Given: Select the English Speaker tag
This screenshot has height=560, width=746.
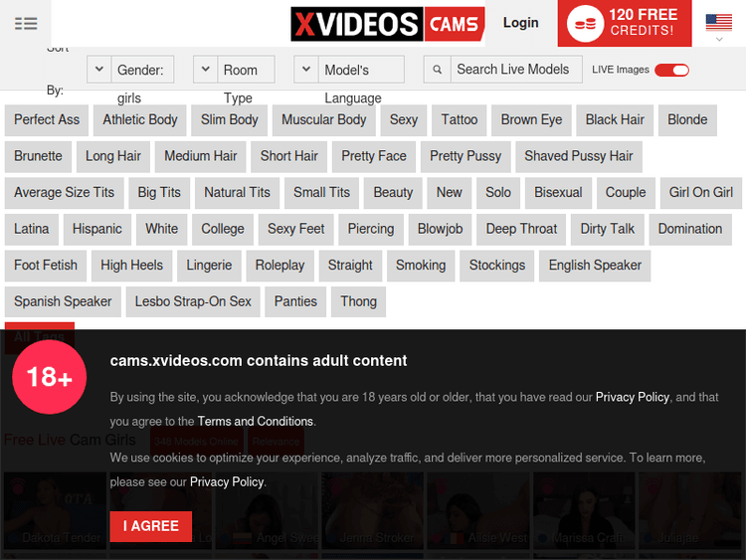Looking at the screenshot, I should [595, 266].
